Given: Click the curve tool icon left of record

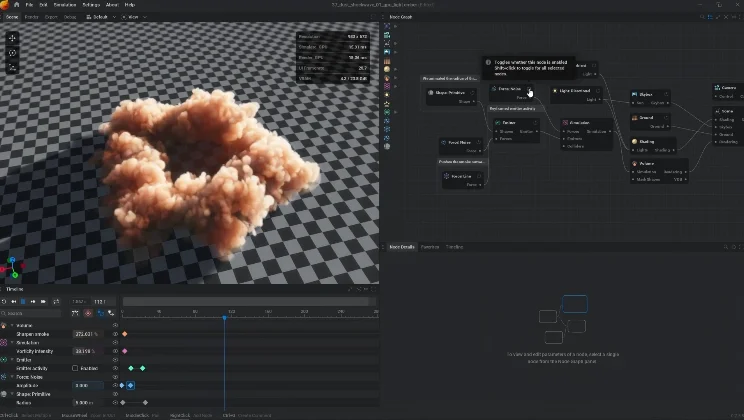Looking at the screenshot, I should coord(75,313).
